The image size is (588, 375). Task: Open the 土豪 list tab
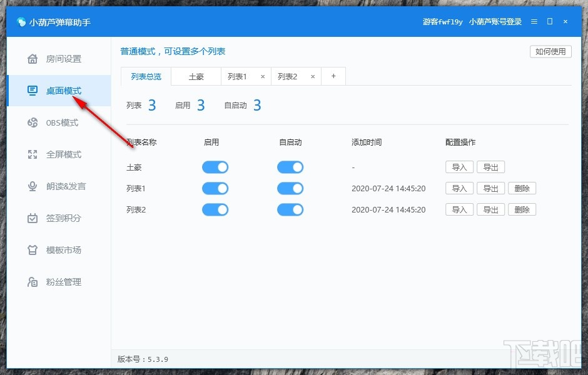click(x=196, y=76)
